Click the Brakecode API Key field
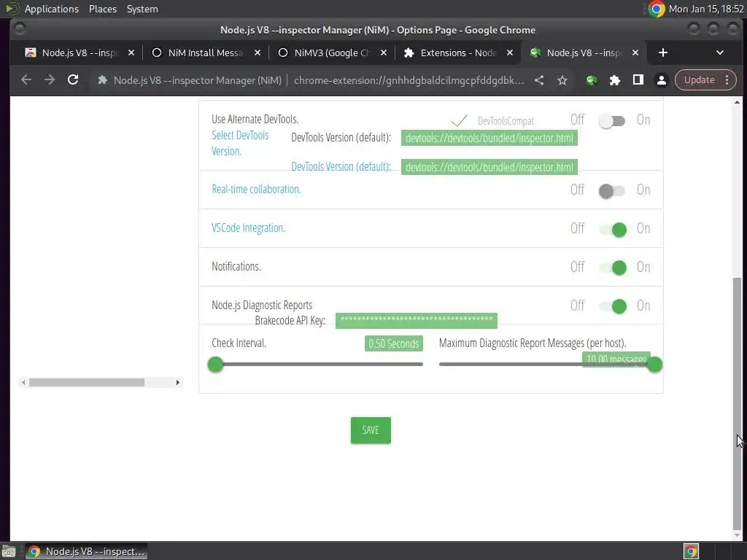The image size is (747, 560). tap(417, 321)
